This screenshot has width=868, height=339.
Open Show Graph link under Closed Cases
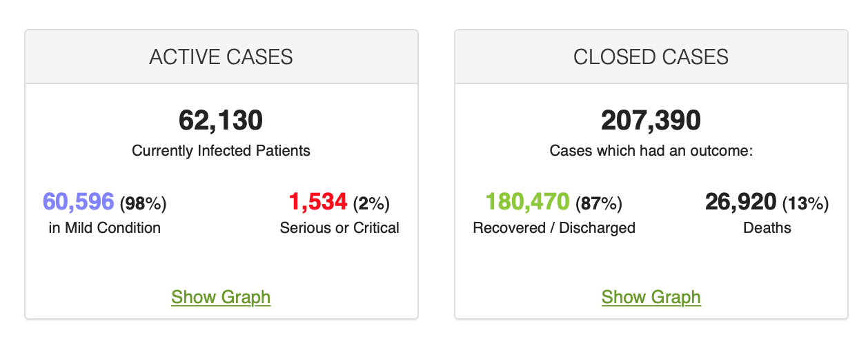[651, 297]
